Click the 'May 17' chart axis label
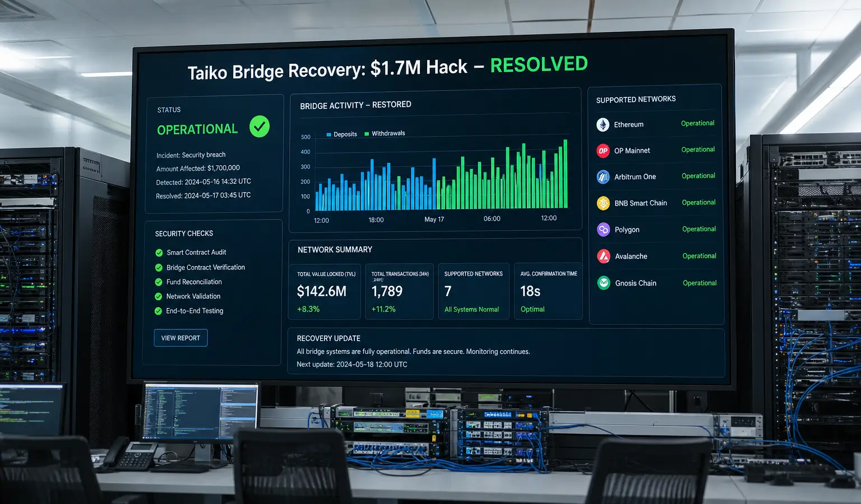861x504 pixels. click(x=434, y=220)
